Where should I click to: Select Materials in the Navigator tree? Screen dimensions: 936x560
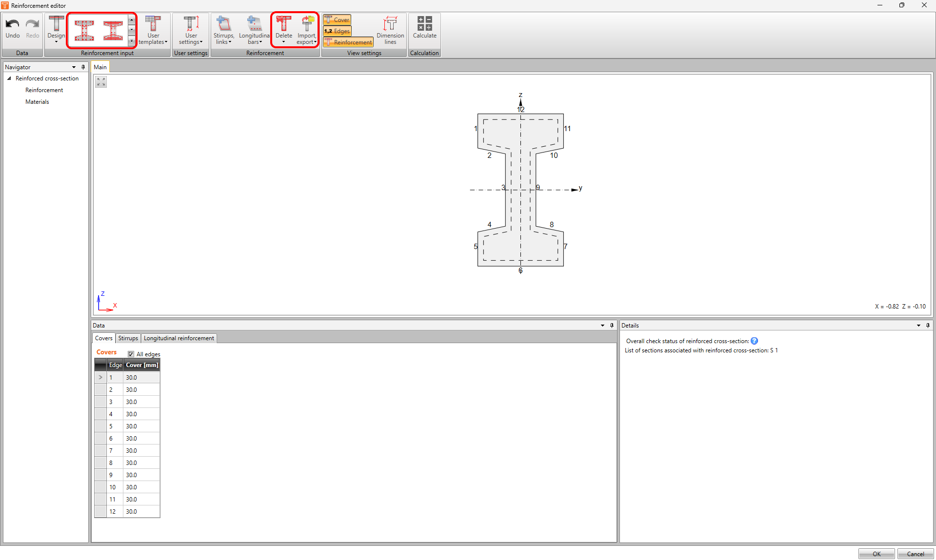click(x=37, y=101)
